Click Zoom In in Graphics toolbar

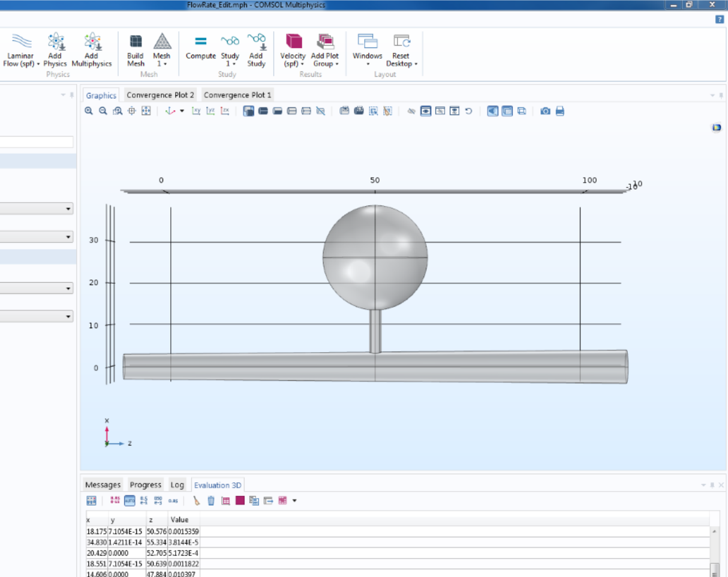click(x=89, y=111)
